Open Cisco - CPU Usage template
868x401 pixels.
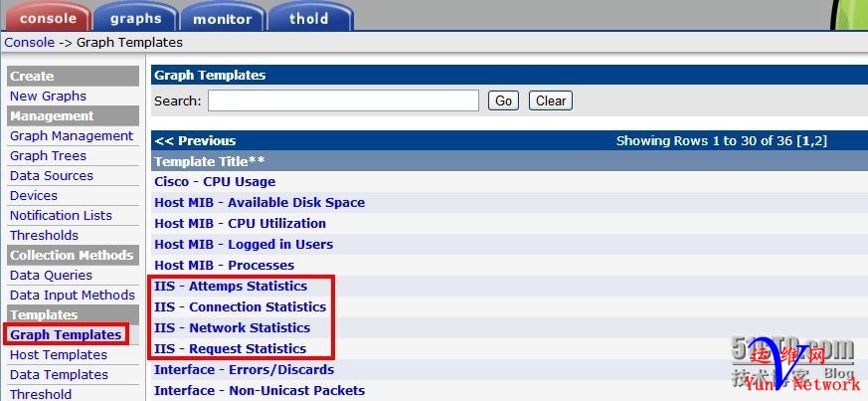click(x=215, y=182)
